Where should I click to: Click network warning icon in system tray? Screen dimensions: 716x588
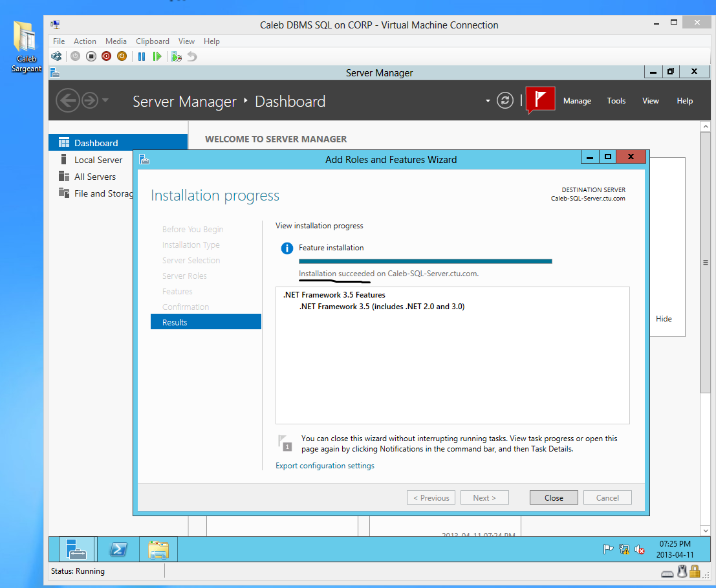[624, 549]
